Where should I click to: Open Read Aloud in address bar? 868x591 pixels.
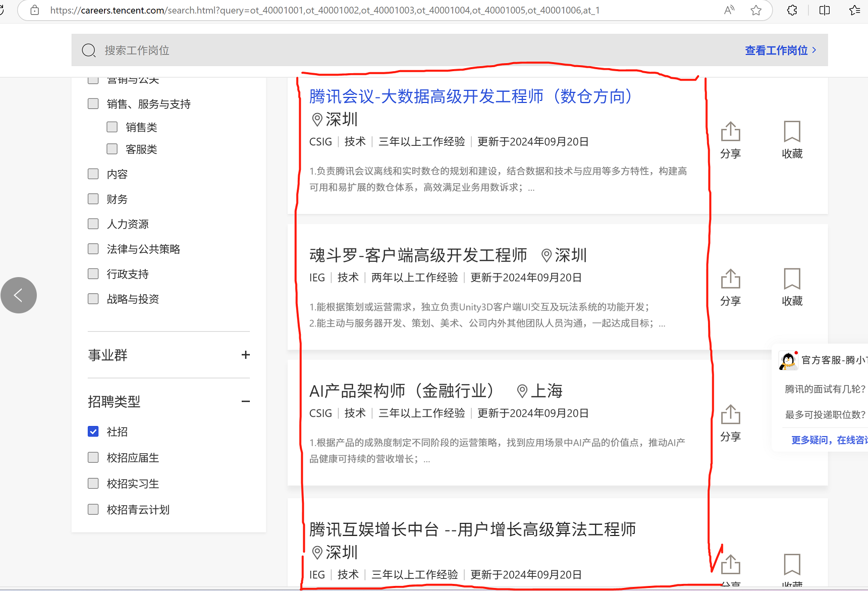(x=729, y=10)
